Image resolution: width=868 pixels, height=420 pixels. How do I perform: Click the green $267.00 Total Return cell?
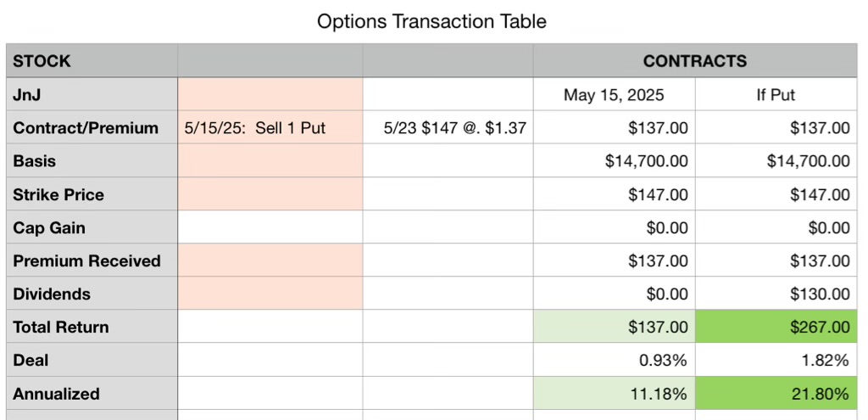(776, 327)
